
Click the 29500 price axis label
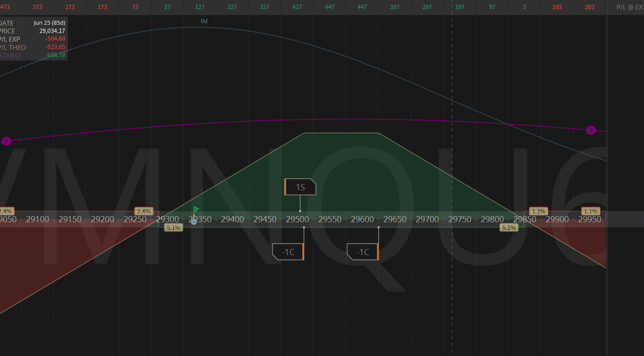297,219
